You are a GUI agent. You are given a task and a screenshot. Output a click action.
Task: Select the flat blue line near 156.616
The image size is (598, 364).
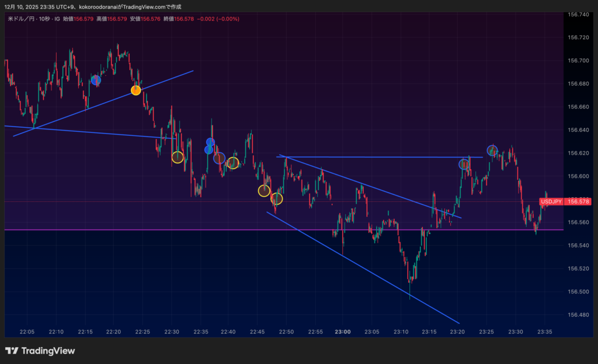(380, 157)
